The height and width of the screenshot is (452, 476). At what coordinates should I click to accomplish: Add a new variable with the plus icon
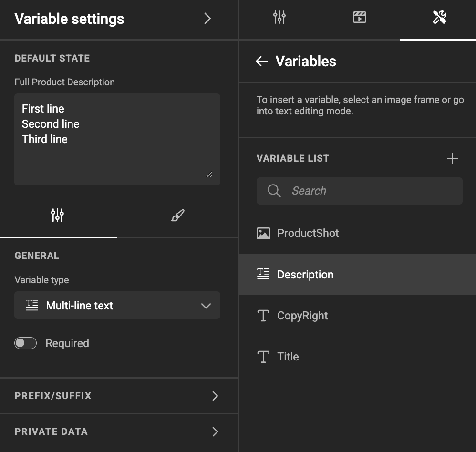pos(452,158)
